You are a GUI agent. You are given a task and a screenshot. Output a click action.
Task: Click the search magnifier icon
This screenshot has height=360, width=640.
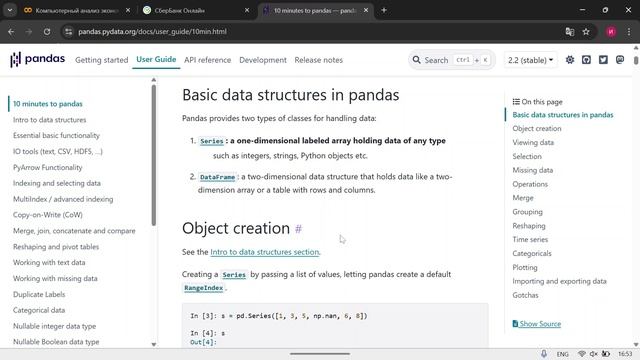coord(416,60)
